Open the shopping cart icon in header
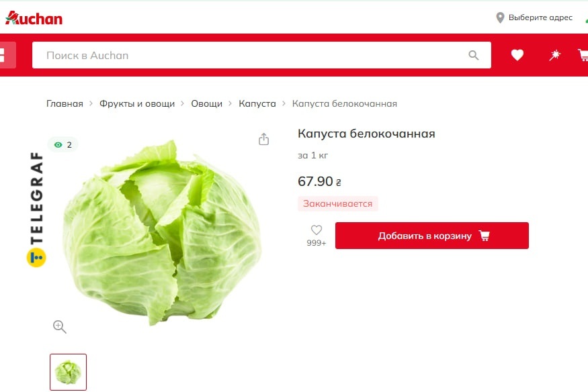Image resolution: width=588 pixels, height=392 pixels. click(x=583, y=55)
